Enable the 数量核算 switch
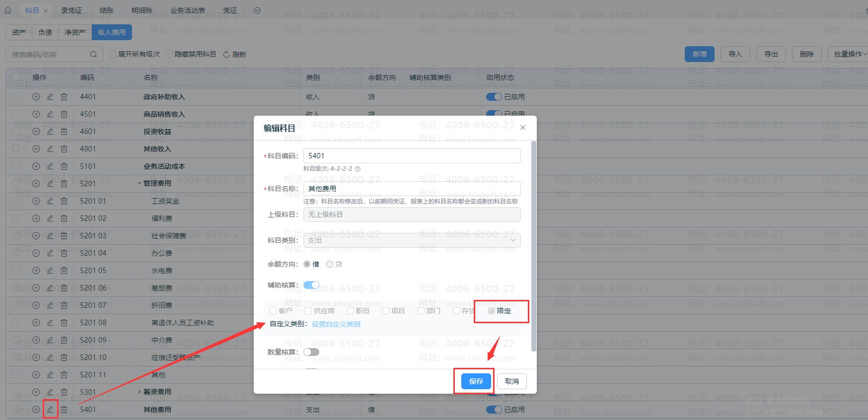 [x=311, y=352]
